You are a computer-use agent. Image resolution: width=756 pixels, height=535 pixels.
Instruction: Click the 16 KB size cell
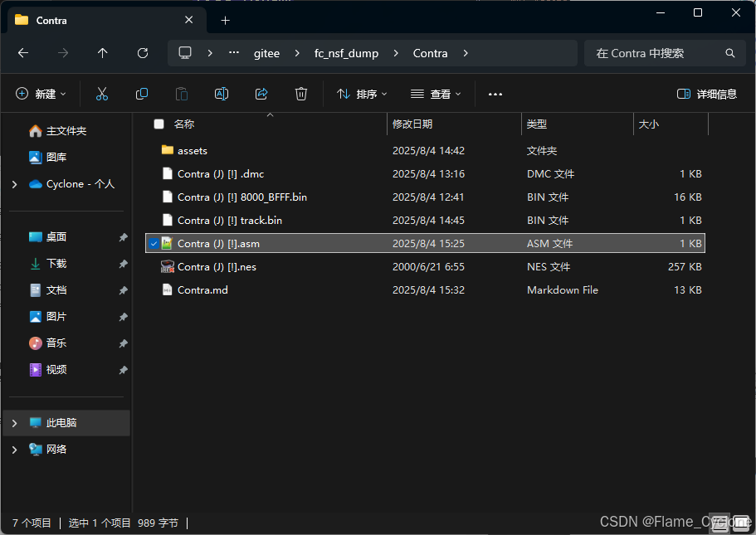[687, 197]
